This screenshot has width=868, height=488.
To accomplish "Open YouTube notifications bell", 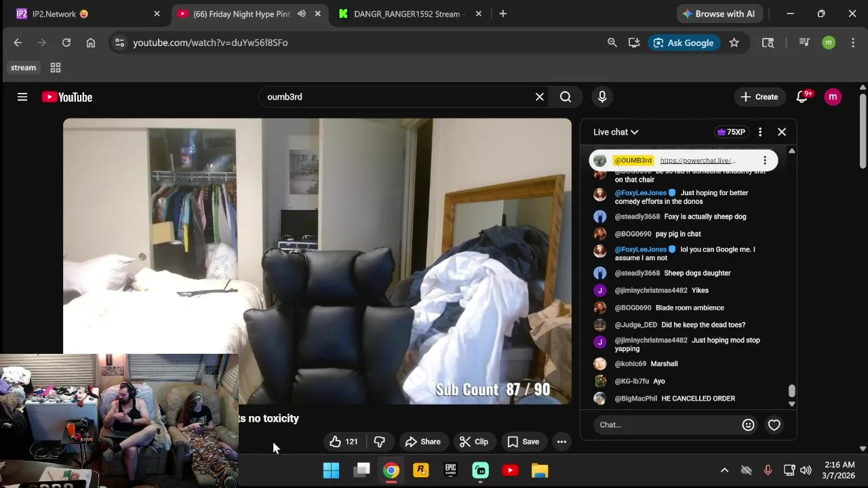I will (802, 97).
